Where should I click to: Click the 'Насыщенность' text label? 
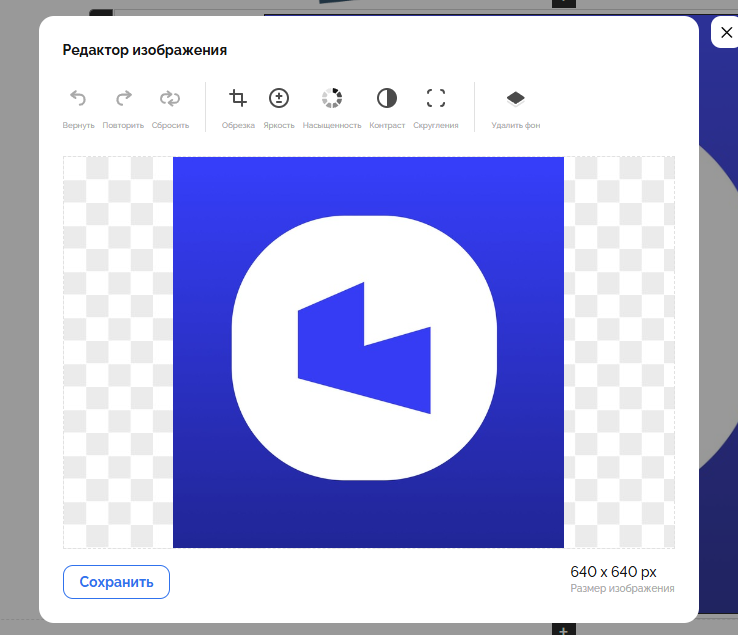coord(332,126)
